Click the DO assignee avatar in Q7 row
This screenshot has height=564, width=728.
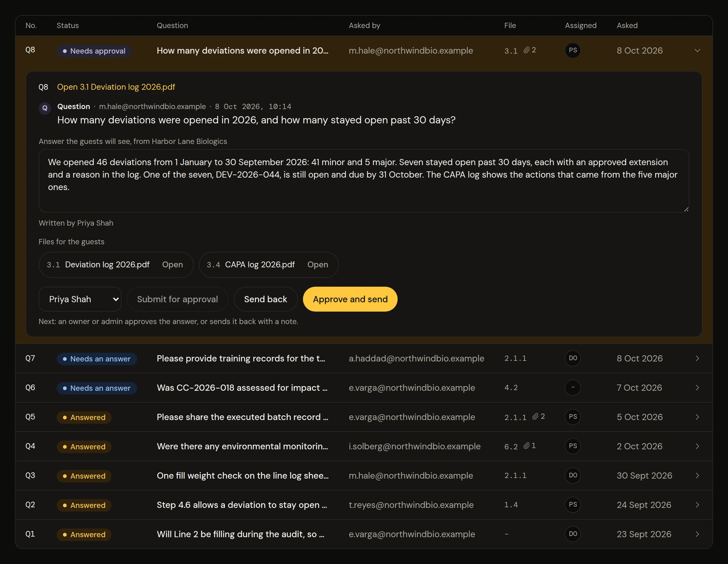point(573,358)
